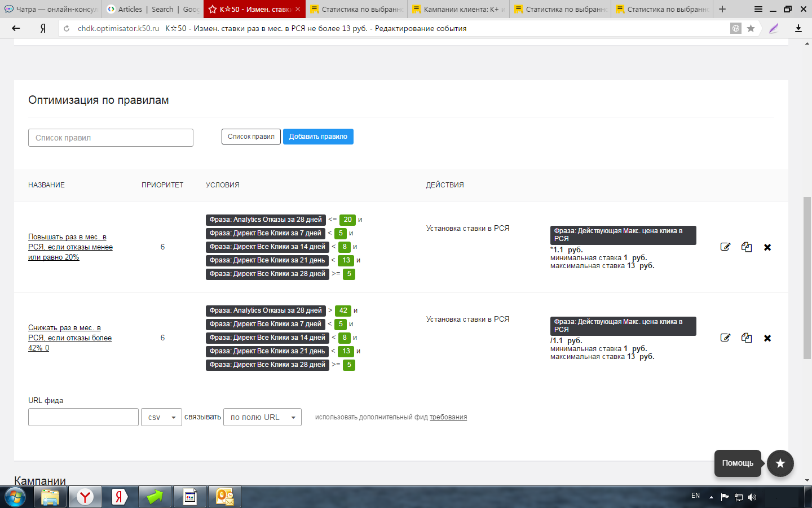The height and width of the screenshot is (508, 812).
Task: Click into the URL фида input field
Action: (x=83, y=417)
